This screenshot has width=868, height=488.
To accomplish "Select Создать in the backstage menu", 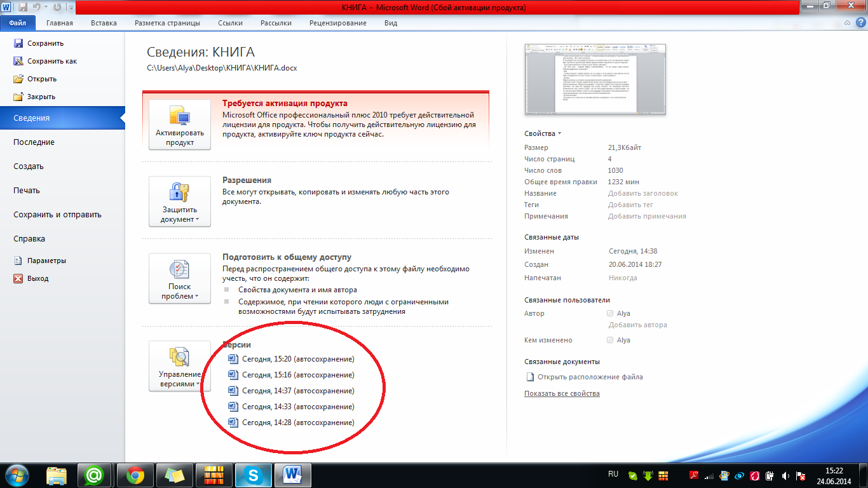I will point(62,166).
